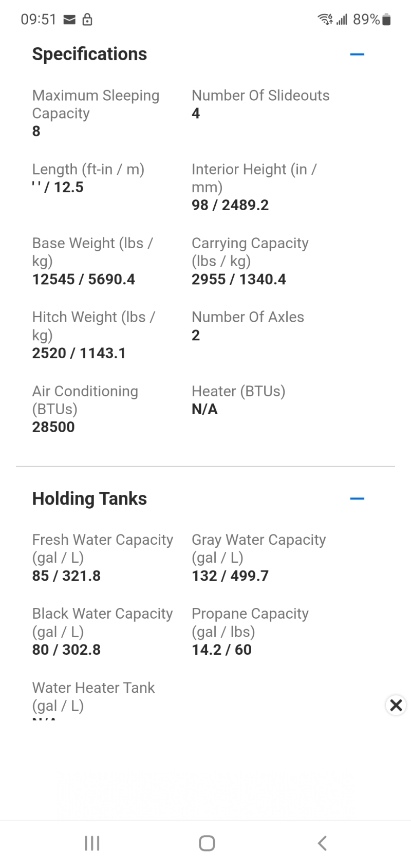Collapse the Holding Tanks section

357,498
